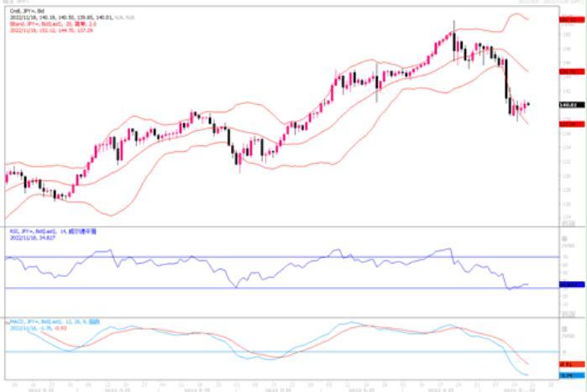Click the divider between price and RSI panels
This screenshot has width=587, height=392.
pyautogui.click(x=277, y=227)
